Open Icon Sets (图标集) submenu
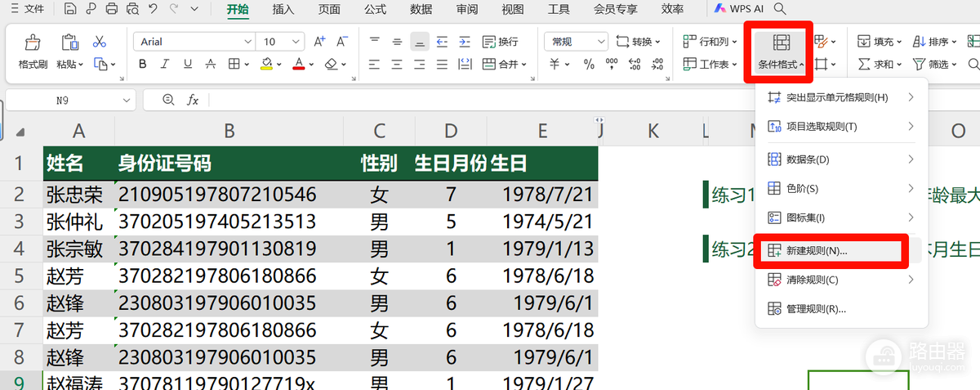 pos(842,217)
